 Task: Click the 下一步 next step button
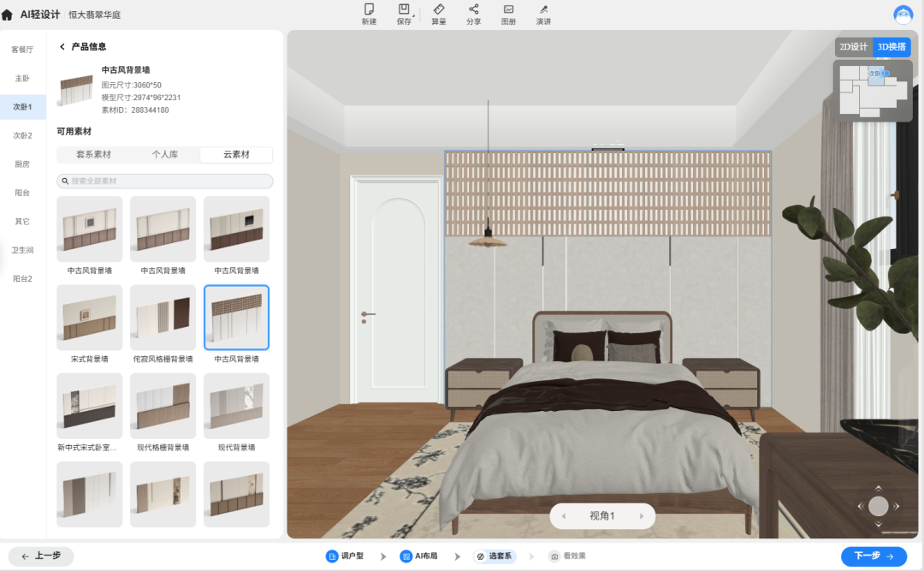(x=874, y=556)
